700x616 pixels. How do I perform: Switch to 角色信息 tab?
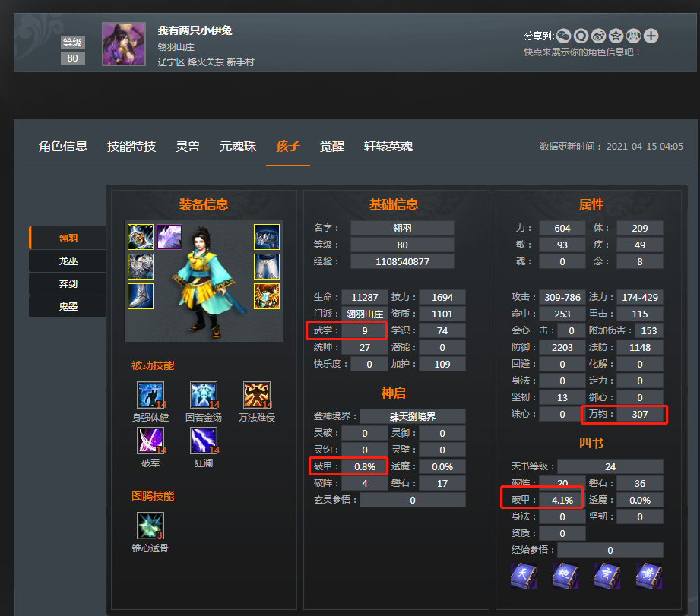point(63,147)
